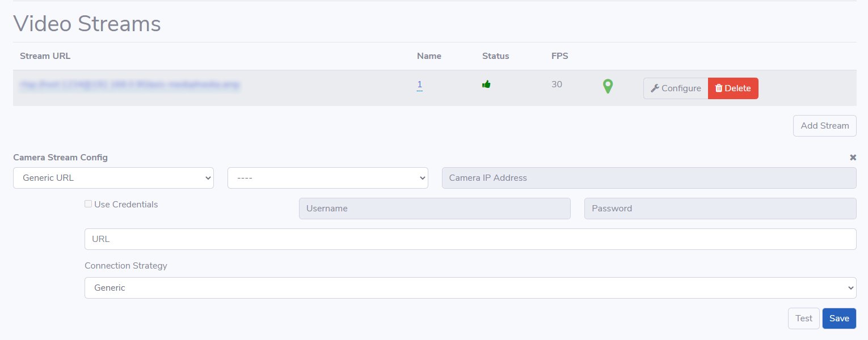868x340 pixels.
Task: Open Configure for stream 1
Action: coord(676,88)
